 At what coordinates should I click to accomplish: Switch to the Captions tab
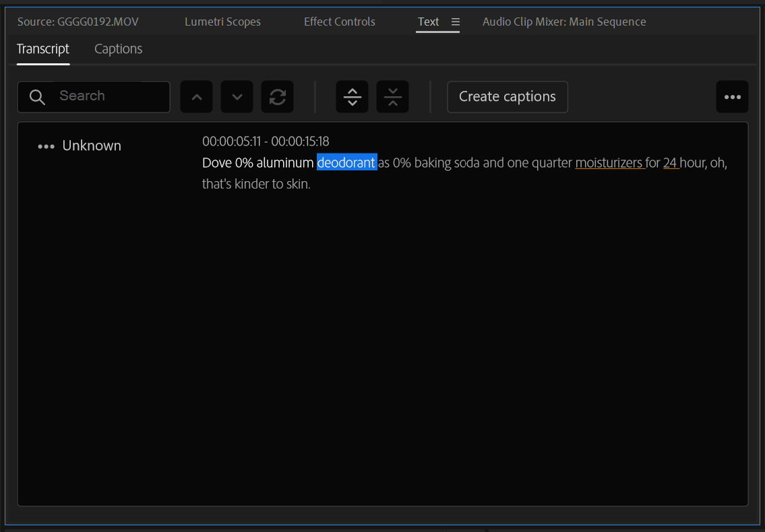pyautogui.click(x=118, y=48)
